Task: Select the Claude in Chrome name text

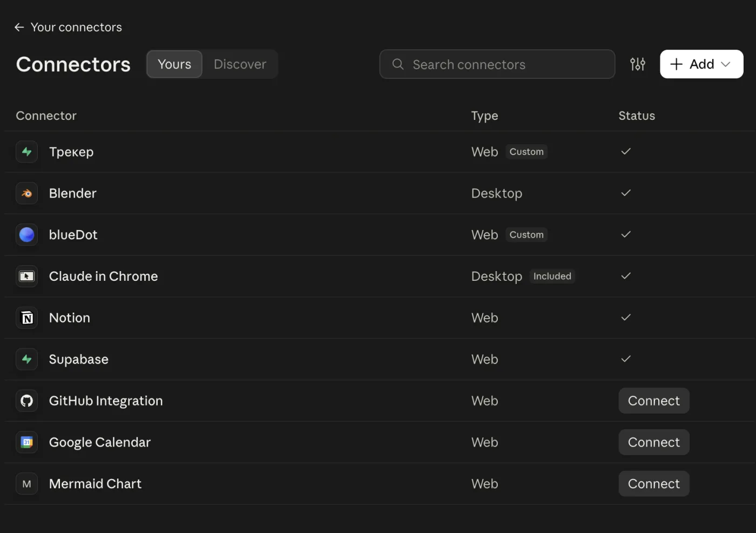Action: pyautogui.click(x=104, y=276)
